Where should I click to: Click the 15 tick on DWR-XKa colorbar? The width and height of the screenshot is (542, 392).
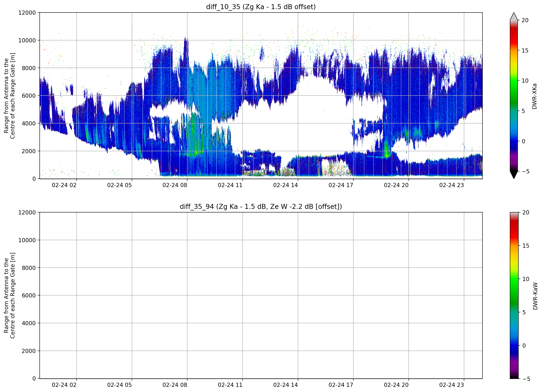(x=525, y=51)
